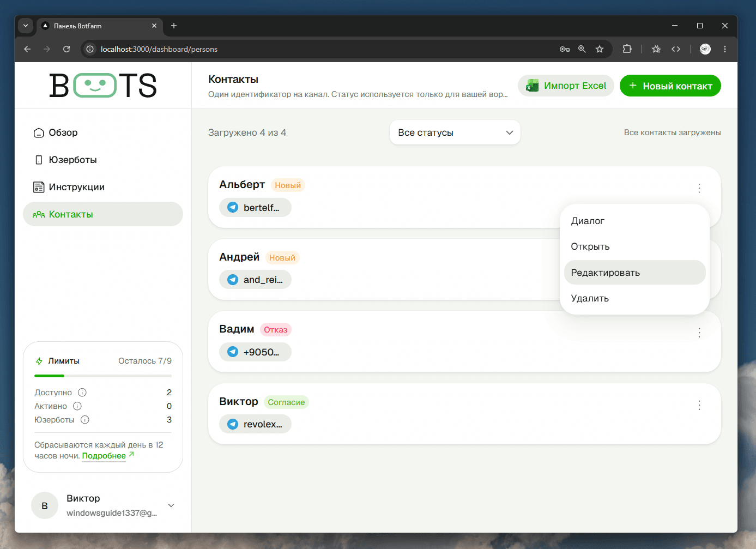Screen dimensions: 756x549
Task: Click the browser forward arrow
Action: (x=47, y=49)
